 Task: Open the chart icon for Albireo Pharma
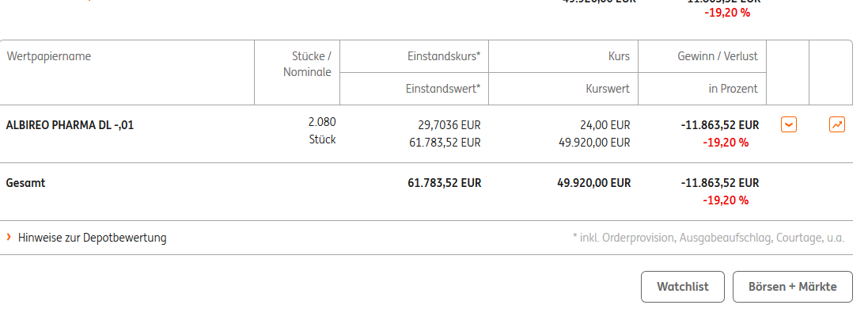[x=837, y=124]
